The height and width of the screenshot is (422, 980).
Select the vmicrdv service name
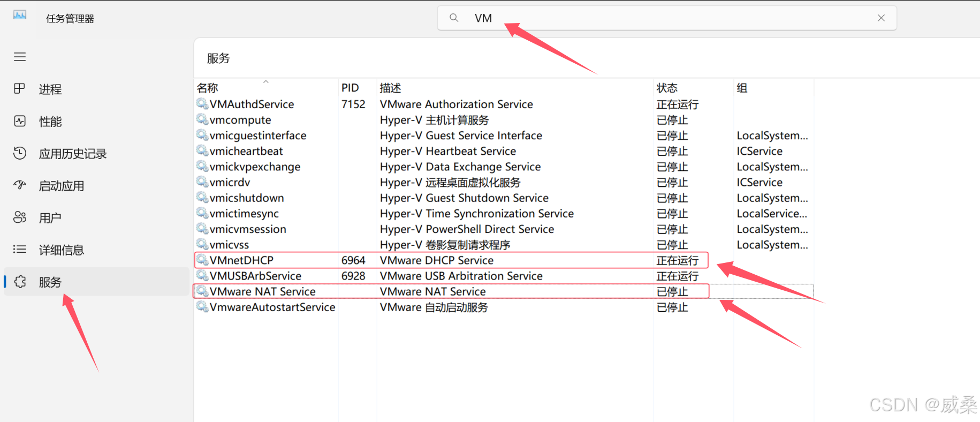coord(230,182)
